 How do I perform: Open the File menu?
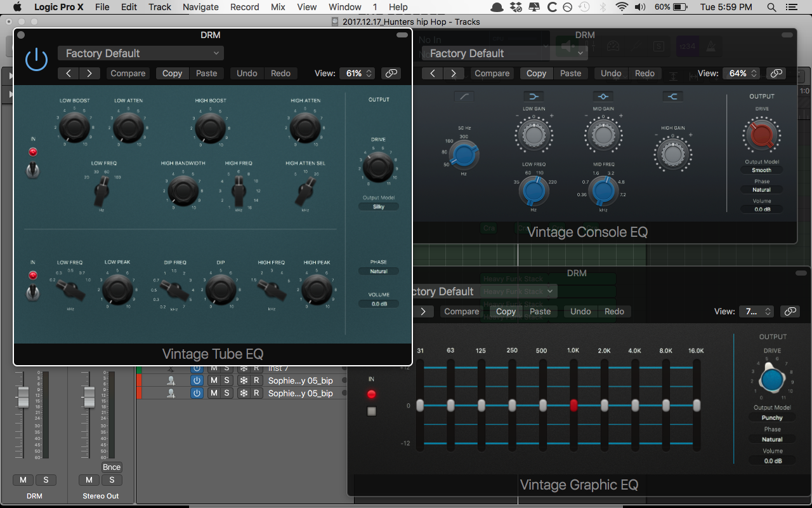coord(102,7)
